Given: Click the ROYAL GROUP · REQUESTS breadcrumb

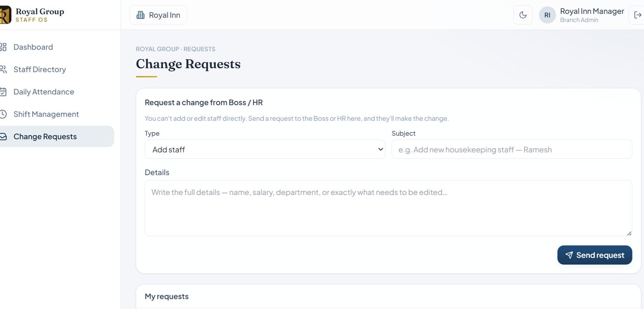Looking at the screenshot, I should point(175,49).
